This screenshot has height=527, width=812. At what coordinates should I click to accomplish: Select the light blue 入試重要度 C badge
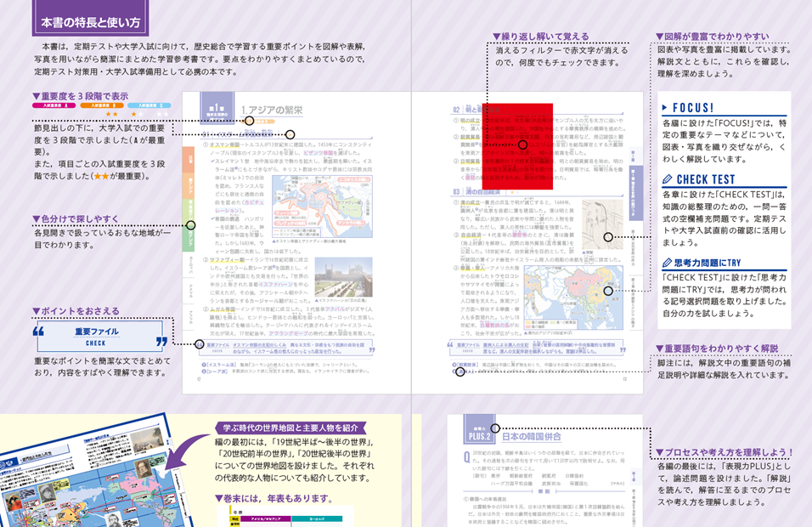point(149,105)
